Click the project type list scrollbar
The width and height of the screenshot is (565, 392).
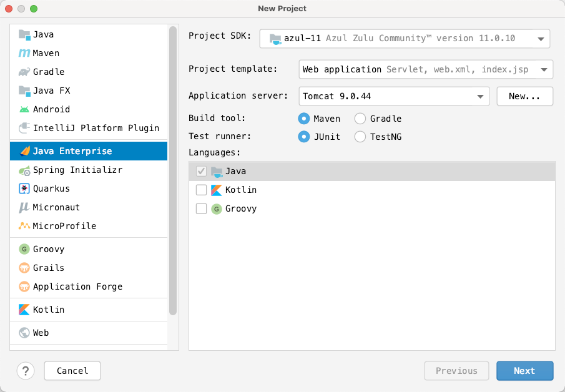(x=173, y=171)
